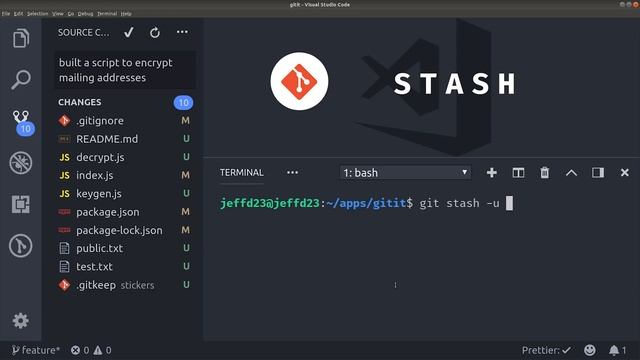Screen dimensions: 640x360
Task: Open the Selection menu
Action: pyautogui.click(x=38, y=13)
